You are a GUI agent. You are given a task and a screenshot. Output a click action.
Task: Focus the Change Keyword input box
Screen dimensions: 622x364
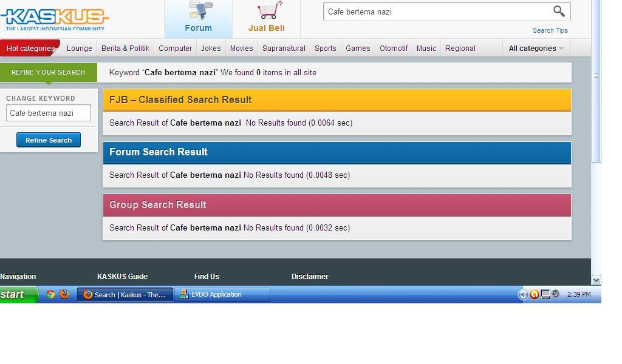[x=49, y=113]
